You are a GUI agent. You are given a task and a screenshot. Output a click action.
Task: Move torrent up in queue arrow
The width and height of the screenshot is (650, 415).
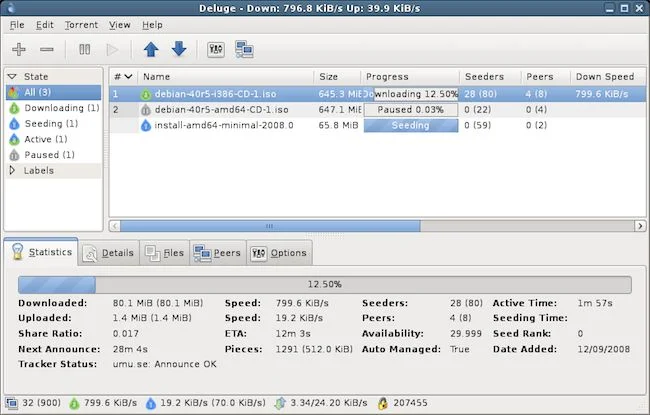tap(151, 49)
